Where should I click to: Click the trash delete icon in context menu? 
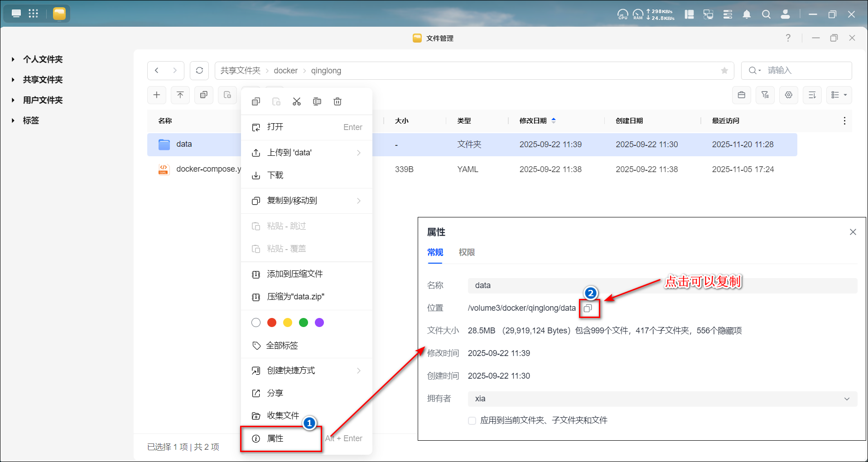338,101
